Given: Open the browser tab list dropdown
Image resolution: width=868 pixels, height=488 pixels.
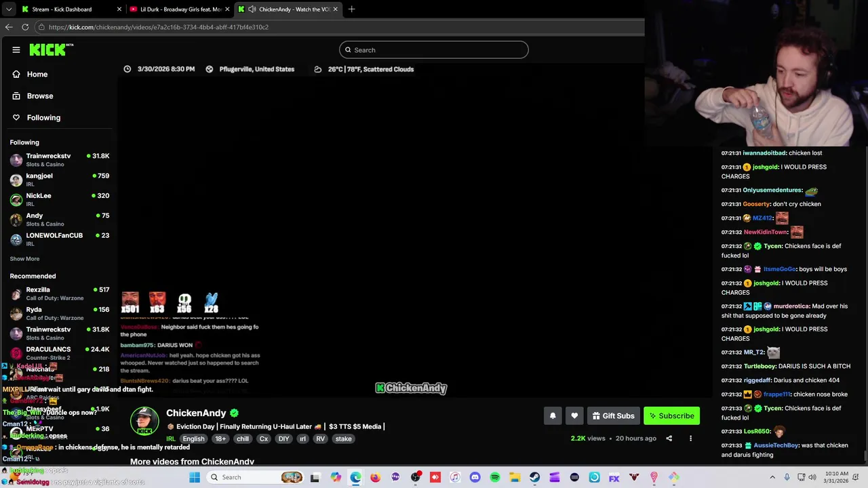Looking at the screenshot, I should click(7, 9).
